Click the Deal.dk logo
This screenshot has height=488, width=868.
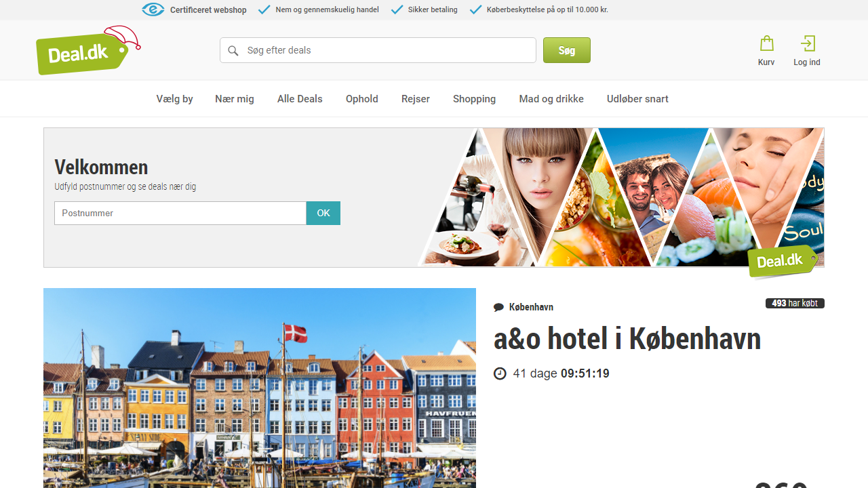tap(83, 52)
